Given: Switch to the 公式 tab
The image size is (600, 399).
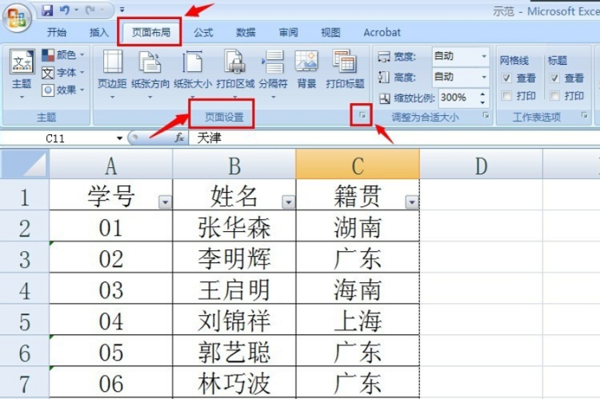Looking at the screenshot, I should [203, 33].
